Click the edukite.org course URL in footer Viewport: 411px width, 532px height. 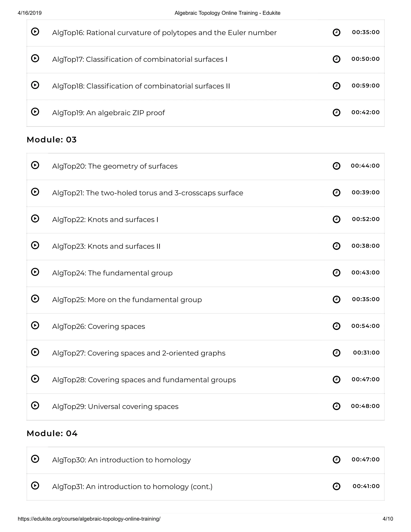click(89, 519)
